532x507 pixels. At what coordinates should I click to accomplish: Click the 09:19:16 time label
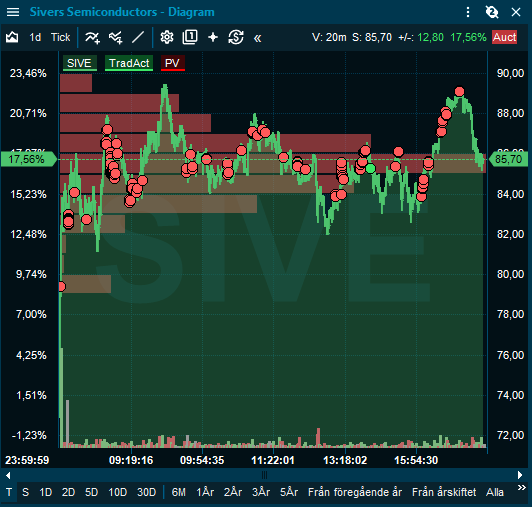pos(131,460)
